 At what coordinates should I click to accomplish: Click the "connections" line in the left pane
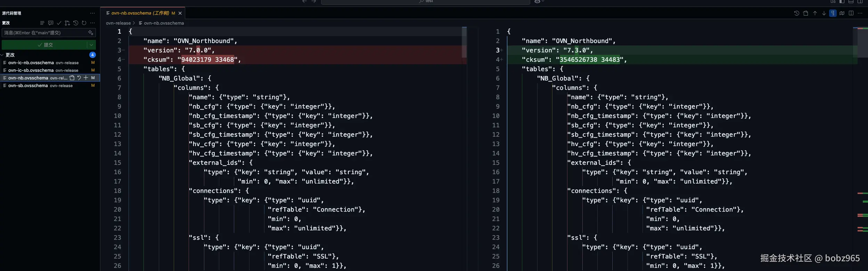click(219, 191)
